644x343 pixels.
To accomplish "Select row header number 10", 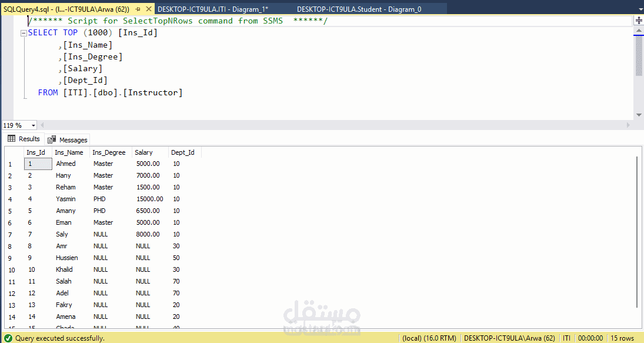I will pyautogui.click(x=12, y=270).
